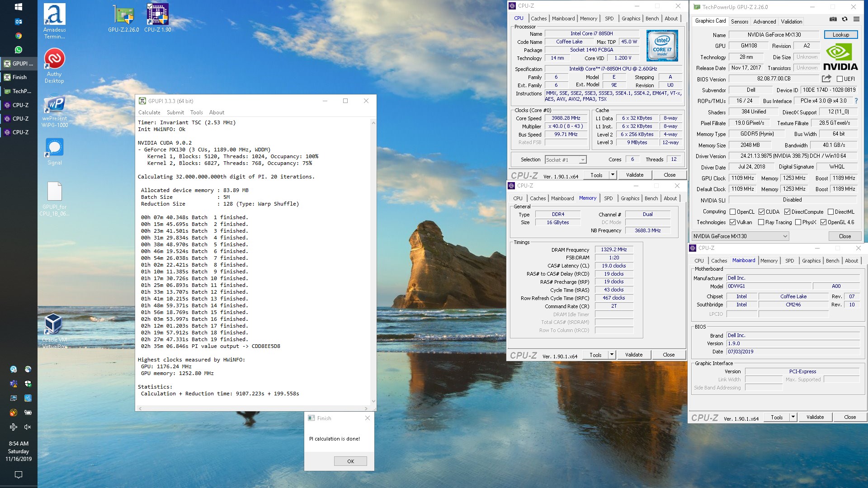Toggle the Ray Tracing checkbox
This screenshot has height=488, width=868.
[761, 222]
